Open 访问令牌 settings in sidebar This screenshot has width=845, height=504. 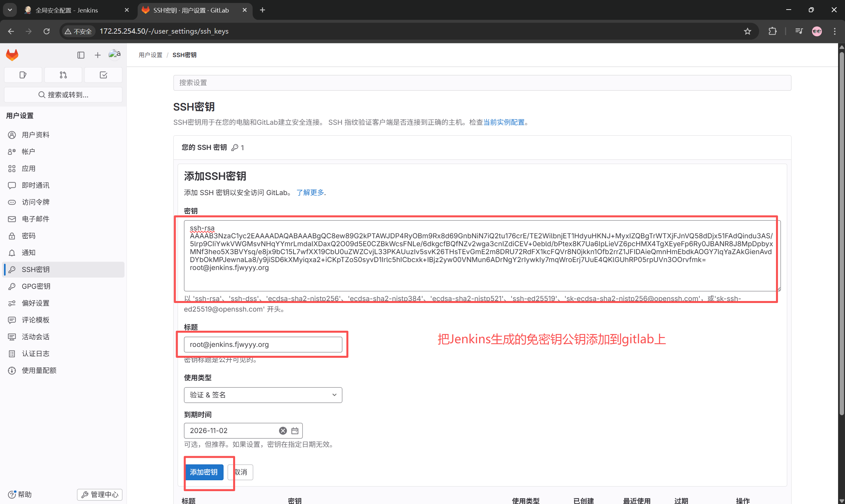point(36,202)
